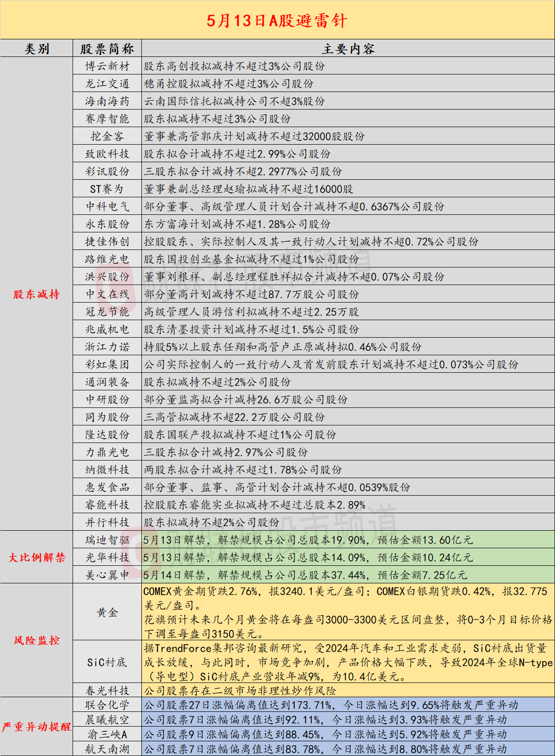Click text 董事兼高管郭庆计划减持不超过32000股股份

(x=254, y=136)
